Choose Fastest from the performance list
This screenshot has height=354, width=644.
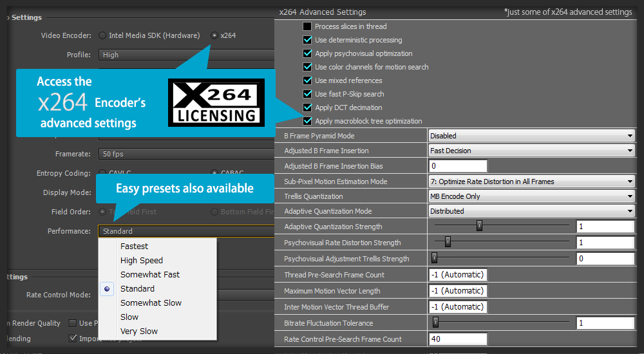coord(134,247)
